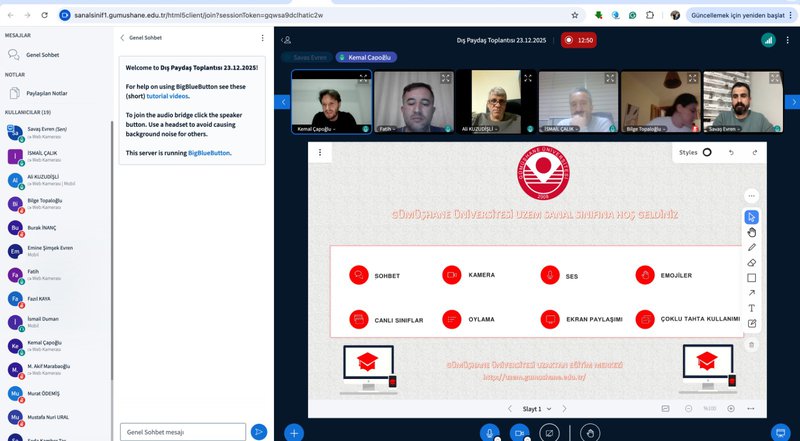Choose the Text tool in whiteboard toolbar
This screenshot has width=800, height=441.
pyautogui.click(x=752, y=308)
